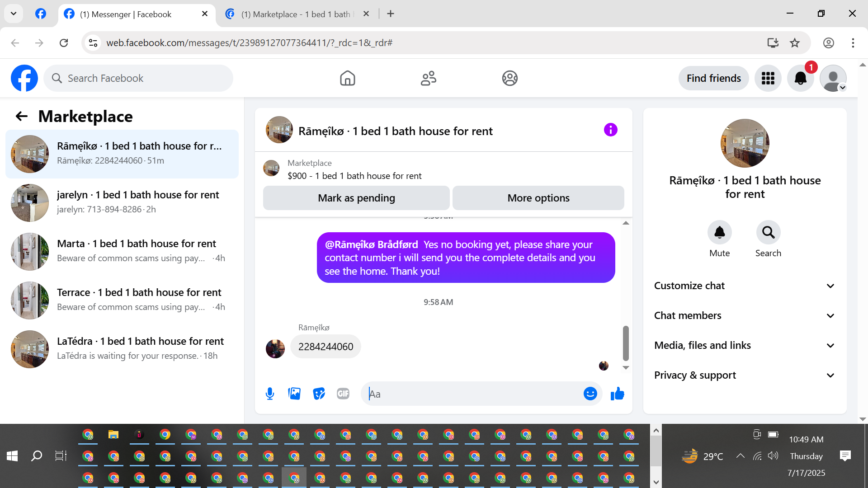Image resolution: width=868 pixels, height=488 pixels.
Task: Select the Rāmęîkø conversation in the list
Action: point(122,154)
